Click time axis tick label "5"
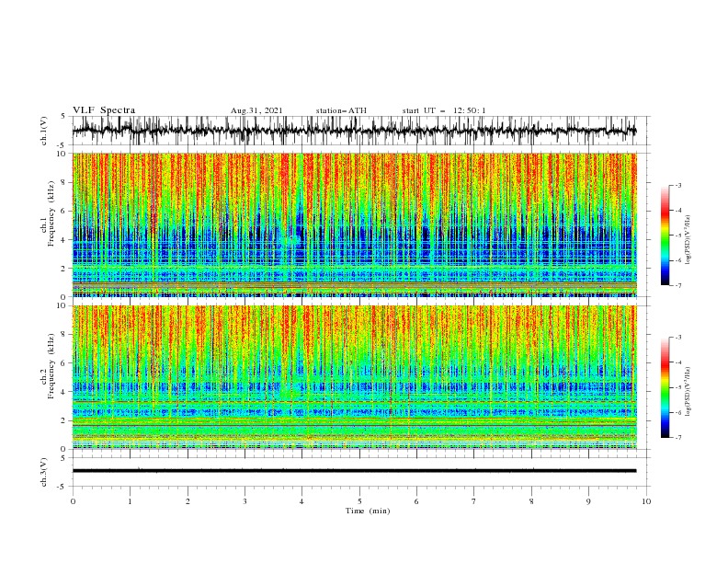The image size is (728, 563). point(359,501)
